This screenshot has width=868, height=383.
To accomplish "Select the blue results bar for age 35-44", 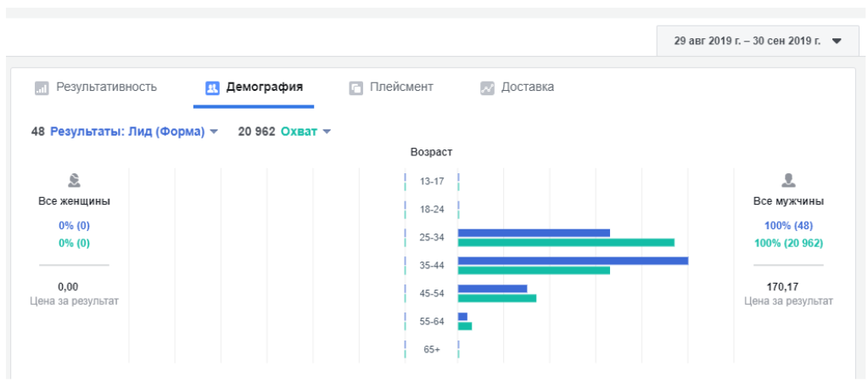I will [573, 261].
